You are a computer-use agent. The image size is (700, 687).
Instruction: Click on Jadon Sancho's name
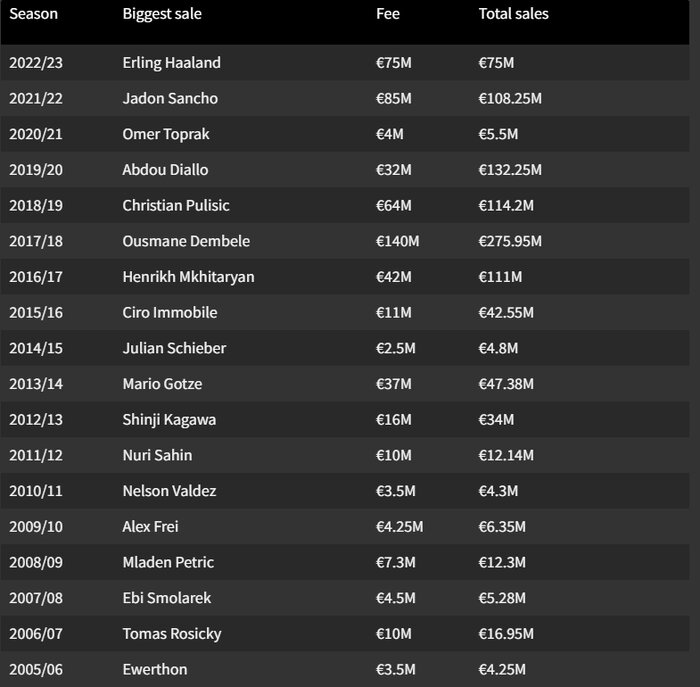170,99
